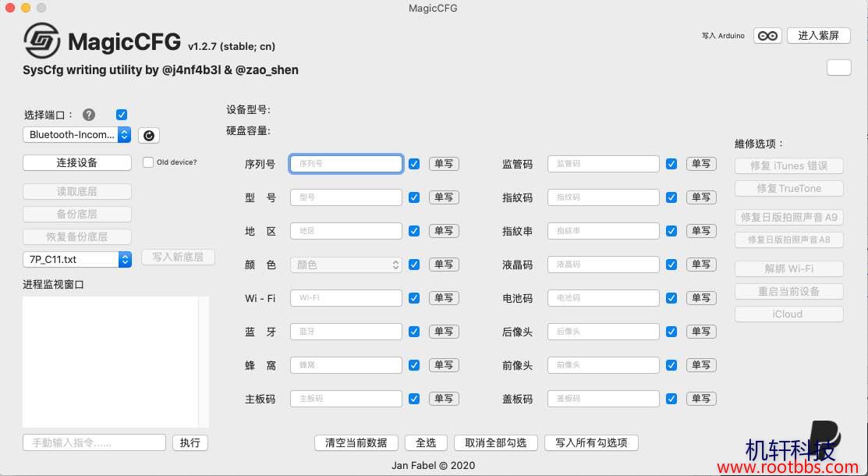This screenshot has height=476, width=868.
Task: Toggle the 盖板码 row checkbox
Action: 671,399
